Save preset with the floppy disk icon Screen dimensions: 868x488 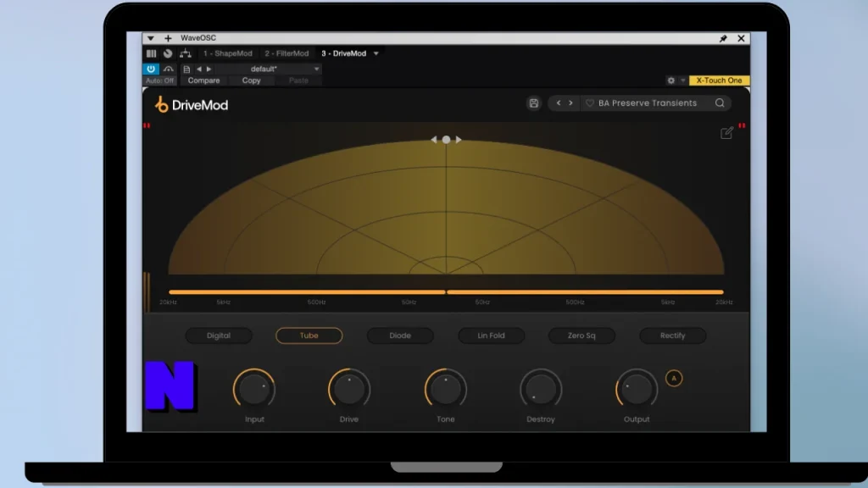click(x=534, y=103)
